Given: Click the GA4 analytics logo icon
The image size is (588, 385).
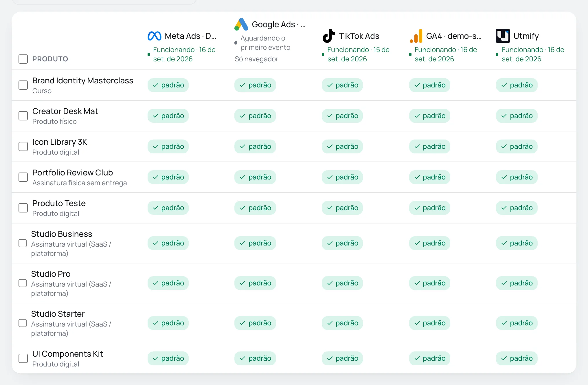Looking at the screenshot, I should [x=416, y=36].
